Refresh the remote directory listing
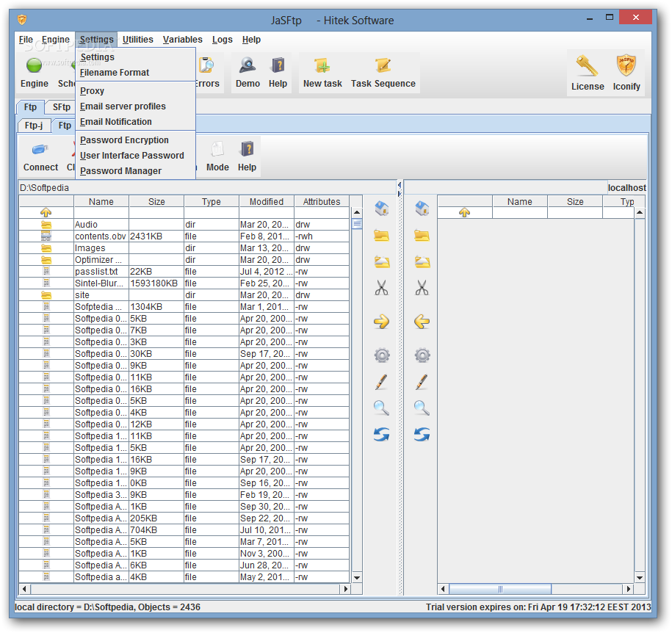Screen dimensions: 672x633 pyautogui.click(x=422, y=435)
